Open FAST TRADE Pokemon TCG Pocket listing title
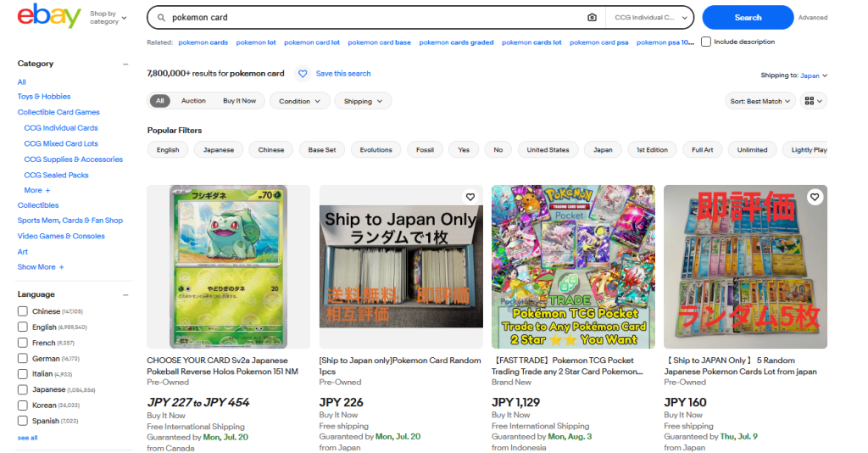Screen dimensions: 868x453 coord(567,366)
